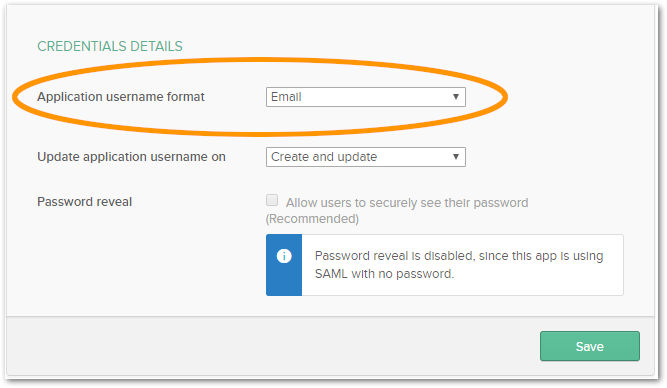Open the Application username format dropdown
This screenshot has width=667, height=388.
[x=366, y=97]
